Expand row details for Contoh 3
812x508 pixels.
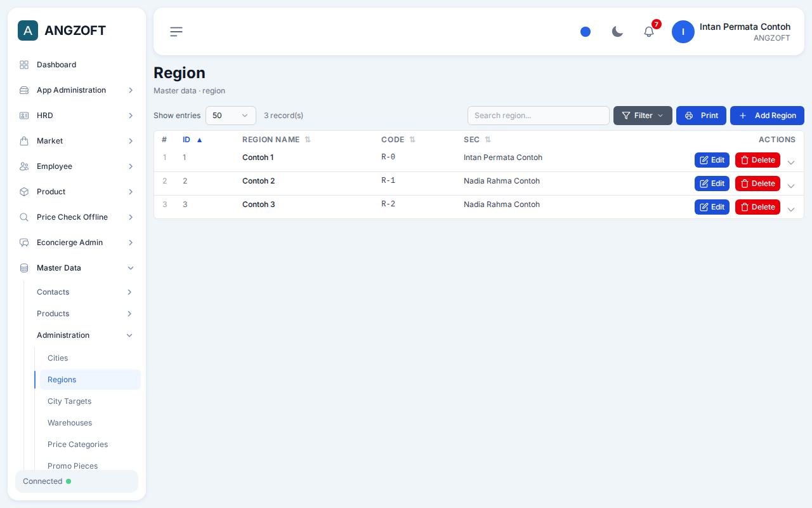pos(791,210)
